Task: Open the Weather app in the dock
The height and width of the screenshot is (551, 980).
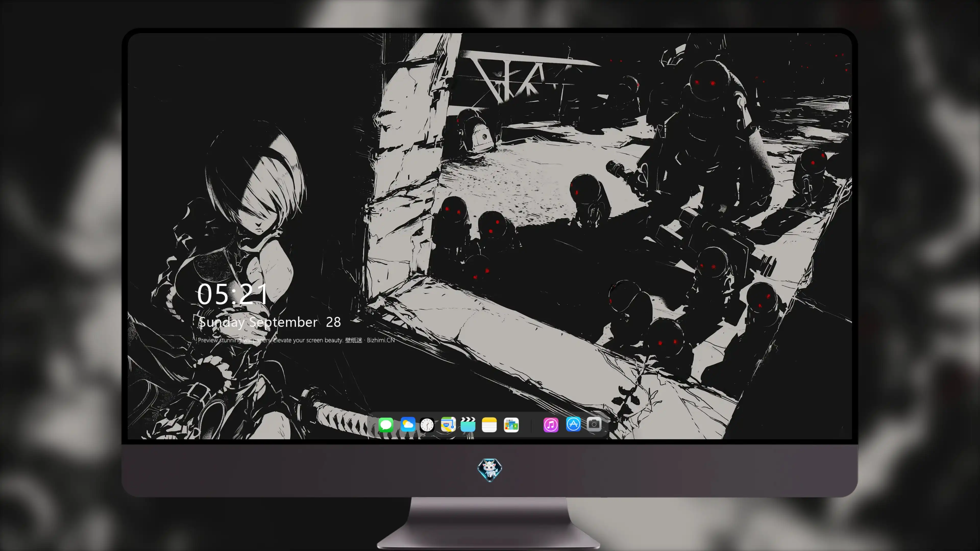Action: coord(408,425)
